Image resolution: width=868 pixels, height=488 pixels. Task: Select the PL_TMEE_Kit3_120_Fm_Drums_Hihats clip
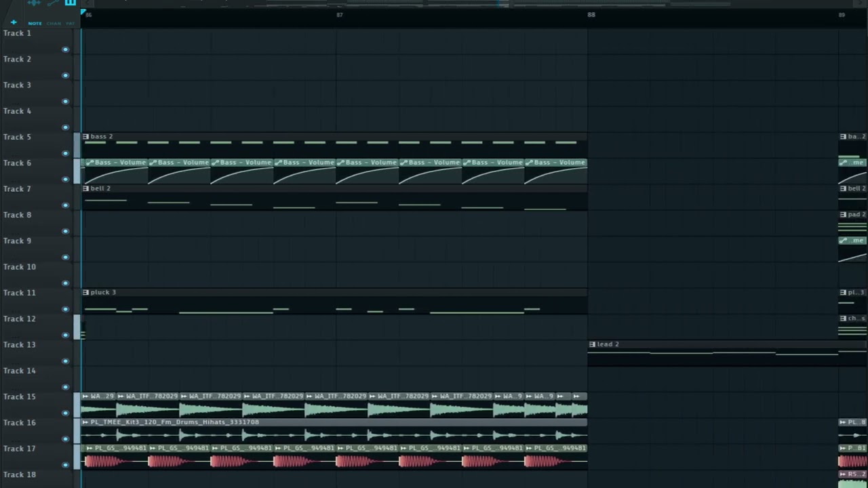click(334, 431)
